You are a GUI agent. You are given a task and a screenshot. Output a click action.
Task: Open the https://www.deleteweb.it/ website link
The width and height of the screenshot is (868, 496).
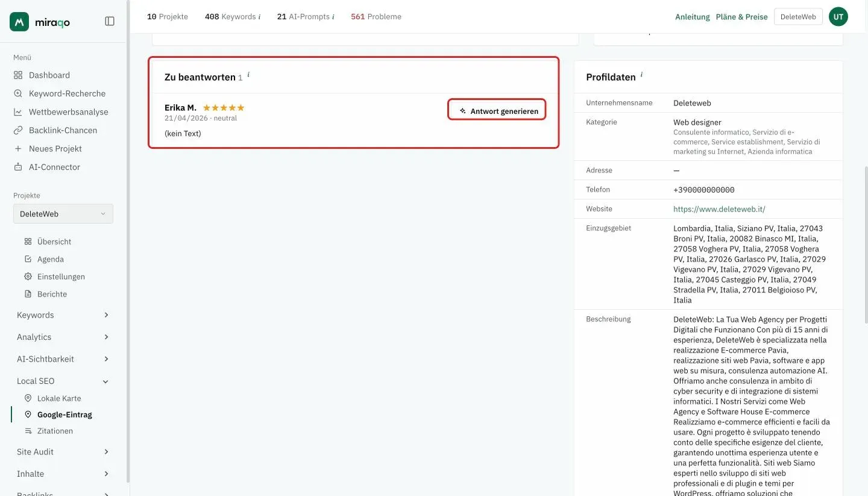(x=719, y=209)
